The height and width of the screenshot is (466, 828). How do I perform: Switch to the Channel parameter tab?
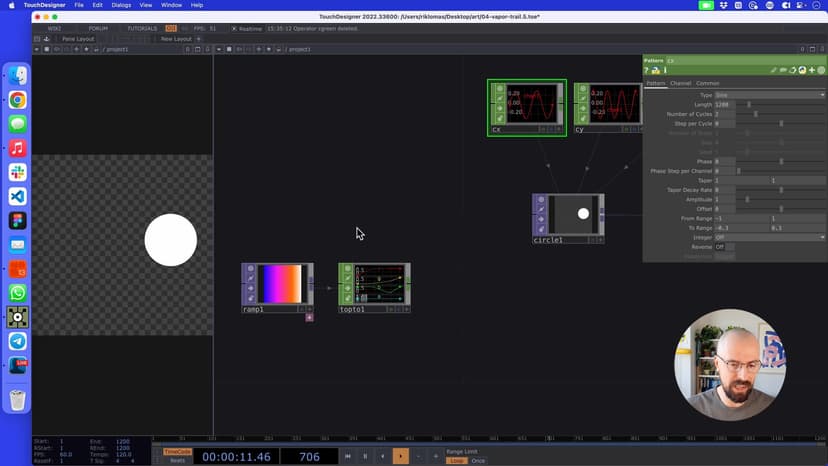coord(680,83)
